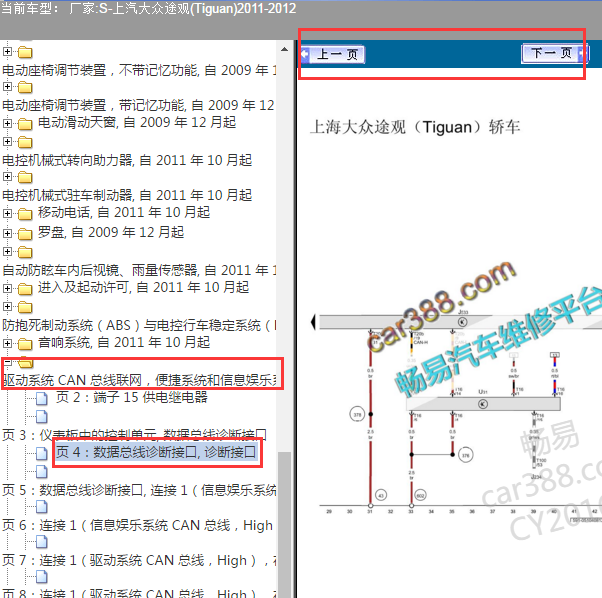Click document icon above 页 5 数据总线诊断接口
This screenshot has height=598, width=602.
(42, 471)
